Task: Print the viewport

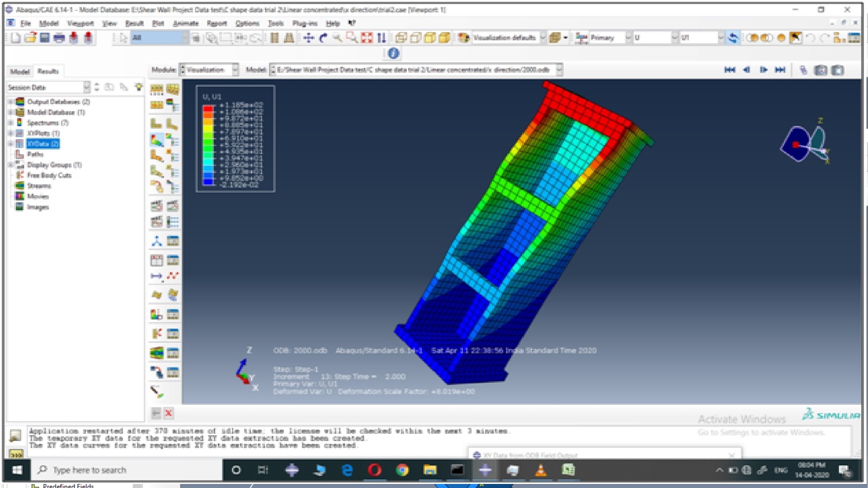Action: (x=59, y=38)
